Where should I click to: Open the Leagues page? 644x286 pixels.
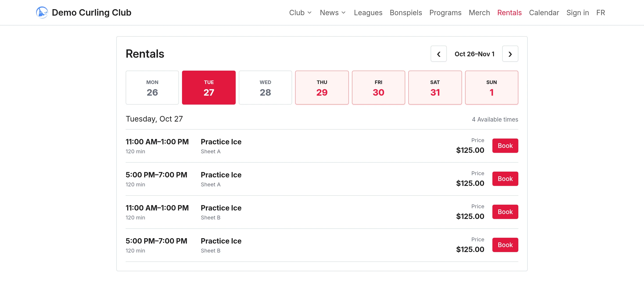pyautogui.click(x=368, y=13)
